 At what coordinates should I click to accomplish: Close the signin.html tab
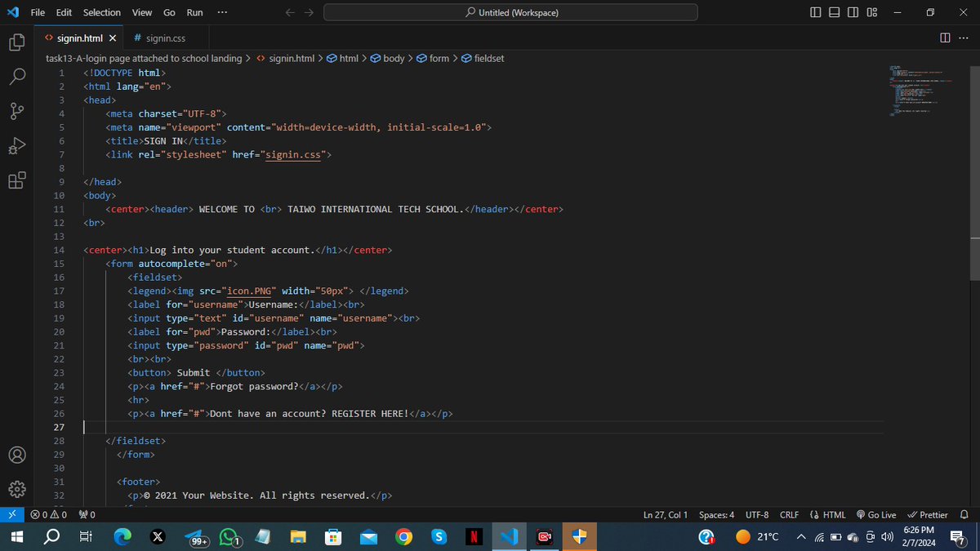pos(113,38)
